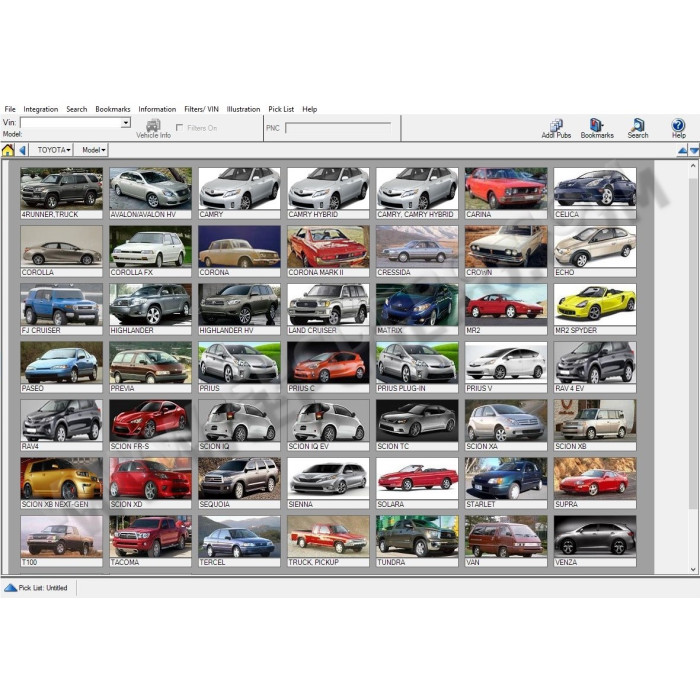Select the ECHO model thumbnail
This screenshot has height=700, width=700.
tap(595, 251)
